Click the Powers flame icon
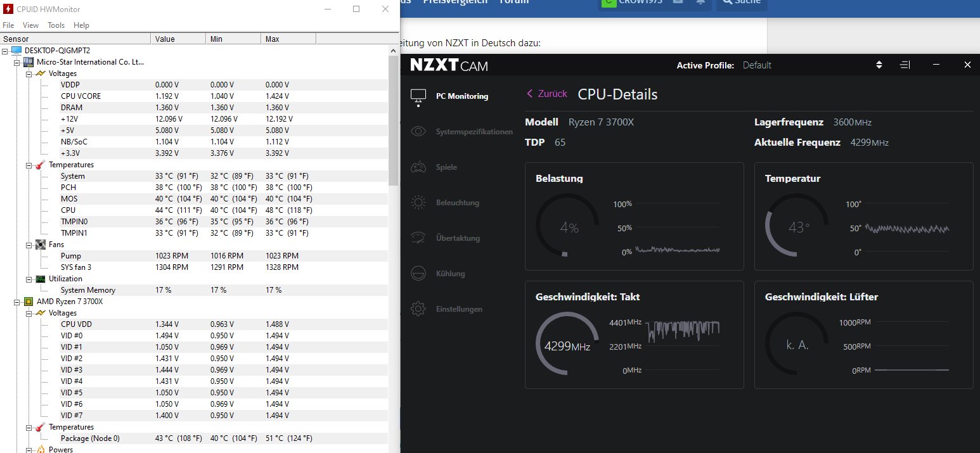Viewport: 980px width, 453px height. [41, 449]
